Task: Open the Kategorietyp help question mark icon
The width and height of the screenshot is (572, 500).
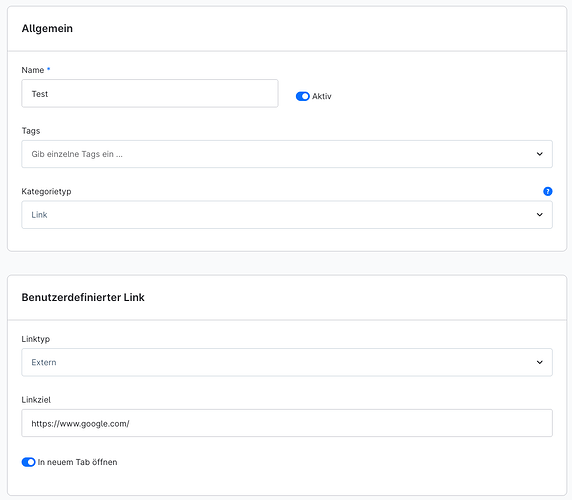Action: (548, 191)
